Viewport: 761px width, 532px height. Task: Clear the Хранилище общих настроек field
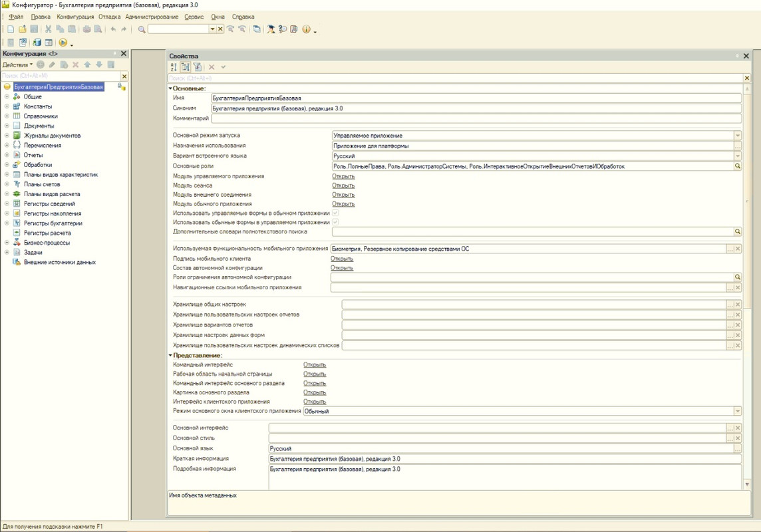click(738, 305)
